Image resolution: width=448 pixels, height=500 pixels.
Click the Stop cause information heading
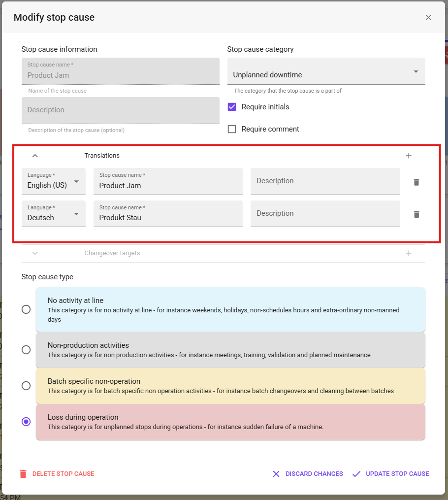pos(59,49)
